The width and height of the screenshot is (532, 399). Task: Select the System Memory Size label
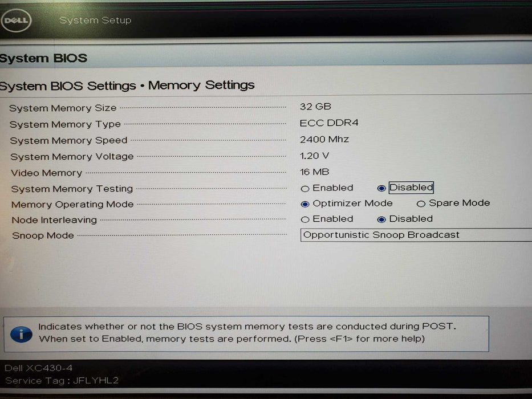(x=63, y=108)
